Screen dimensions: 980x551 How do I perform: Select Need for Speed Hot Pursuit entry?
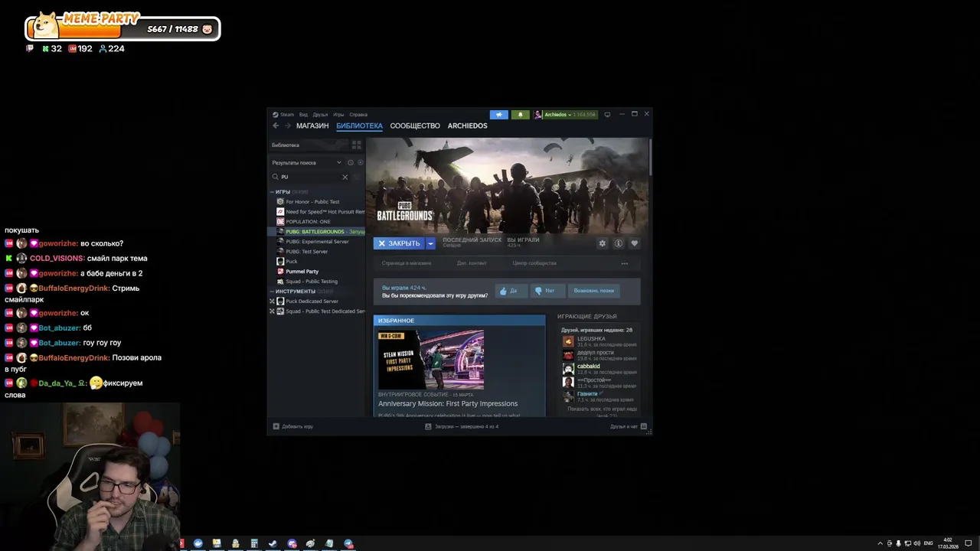pyautogui.click(x=320, y=212)
